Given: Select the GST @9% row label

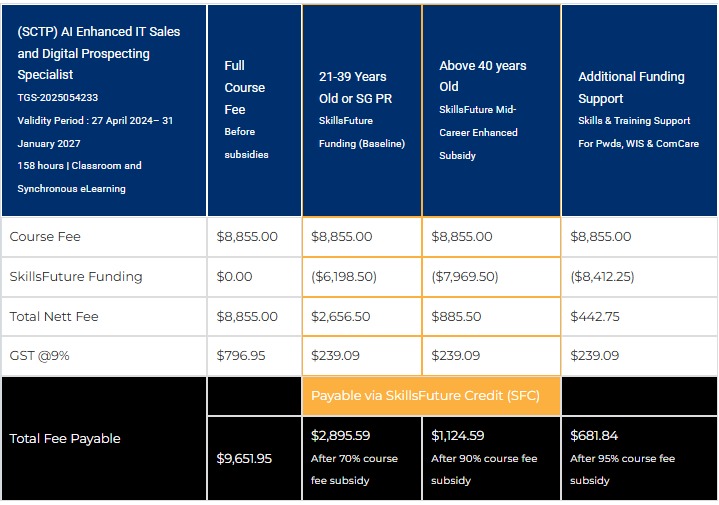Looking at the screenshot, I should [42, 356].
